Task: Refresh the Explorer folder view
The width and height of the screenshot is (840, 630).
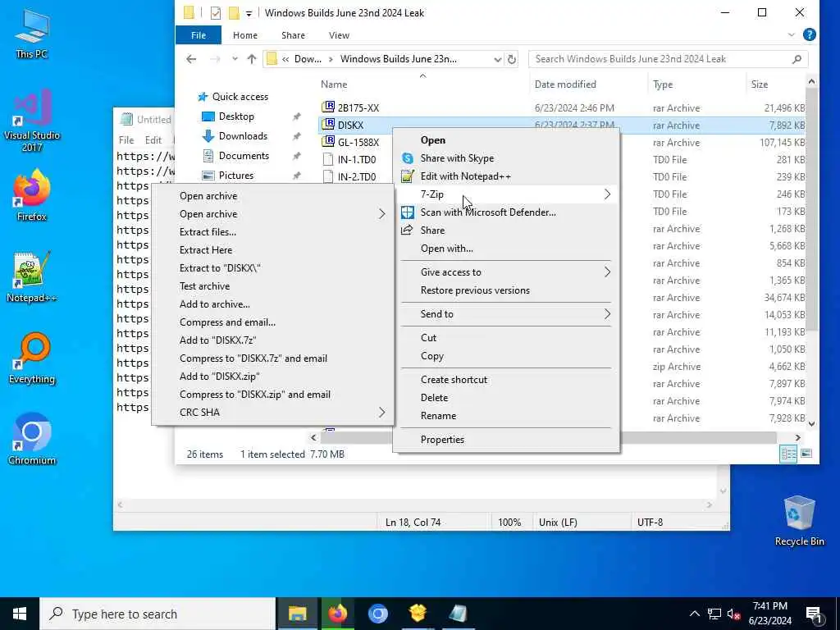Action: [512, 59]
